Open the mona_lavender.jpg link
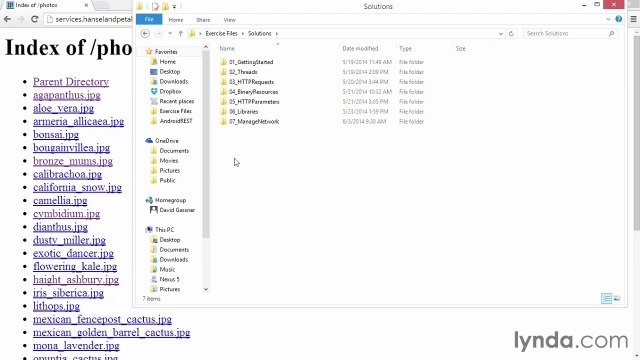 coord(76,346)
